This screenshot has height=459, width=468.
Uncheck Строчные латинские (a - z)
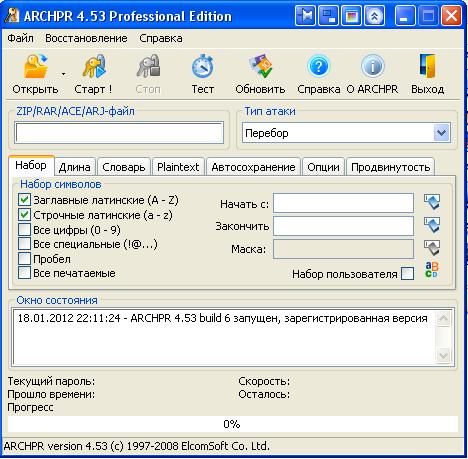(x=24, y=215)
